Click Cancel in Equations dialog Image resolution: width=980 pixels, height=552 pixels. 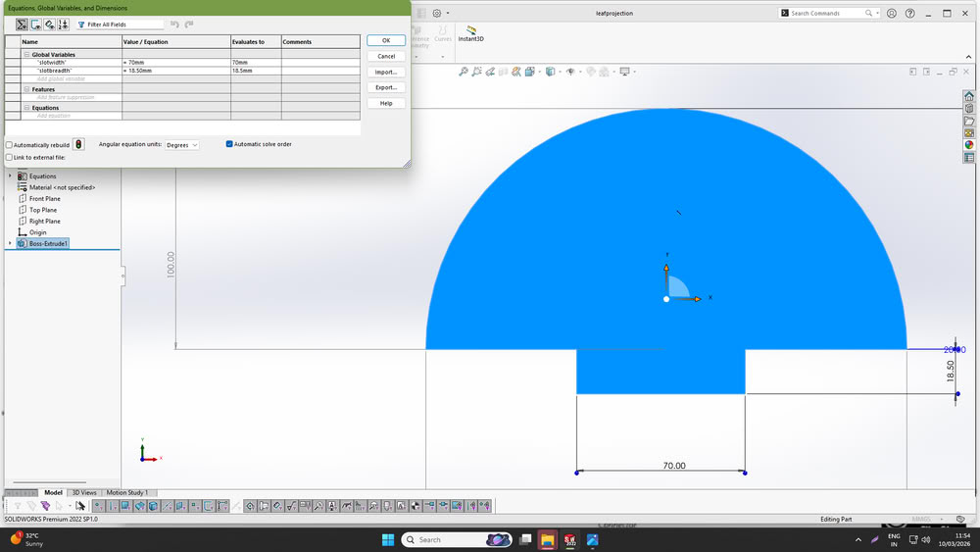click(x=386, y=56)
